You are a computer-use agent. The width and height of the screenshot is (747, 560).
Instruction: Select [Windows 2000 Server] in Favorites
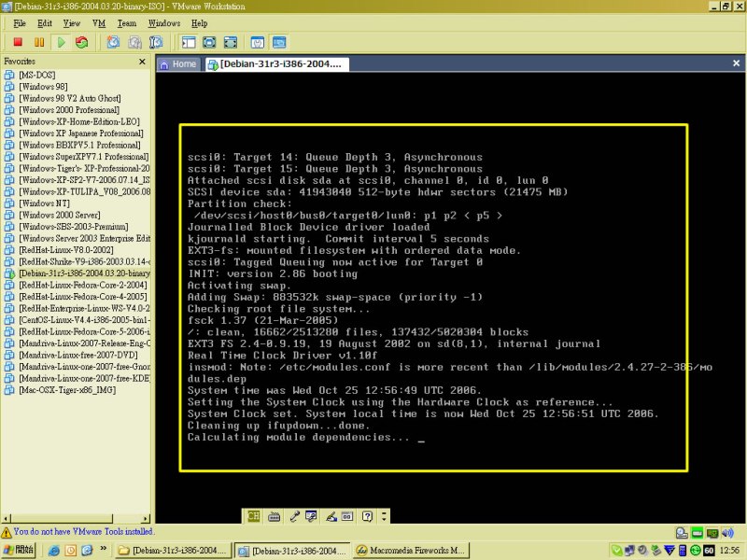pyautogui.click(x=60, y=215)
